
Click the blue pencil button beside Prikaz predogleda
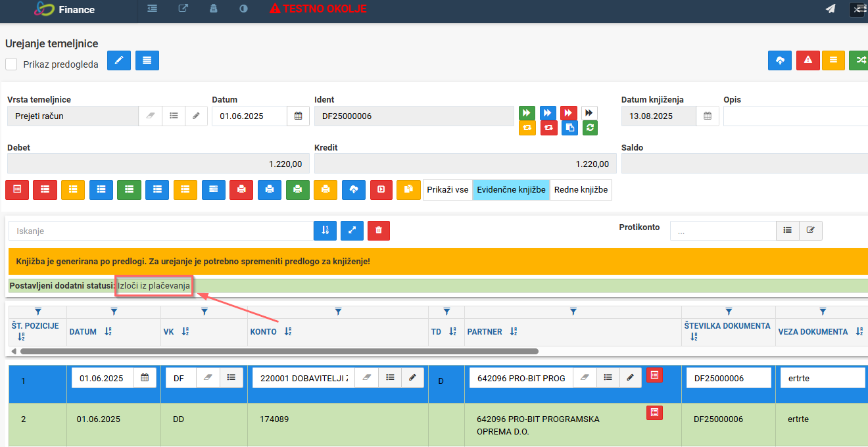[119, 60]
